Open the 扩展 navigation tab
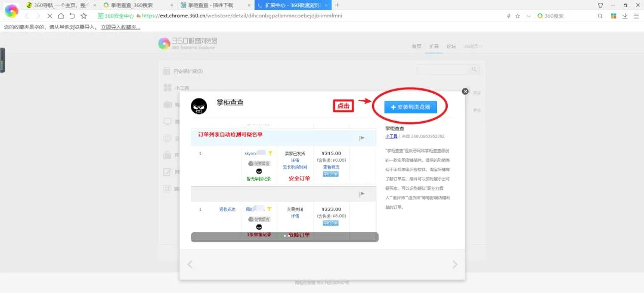The width and height of the screenshot is (644, 293). click(434, 47)
